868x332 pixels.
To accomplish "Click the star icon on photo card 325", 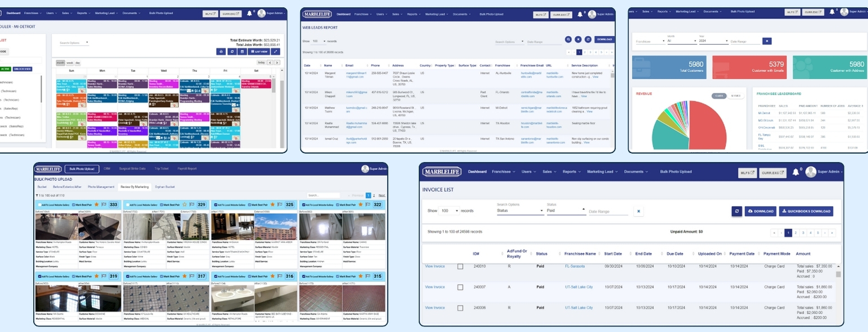I will point(272,205).
